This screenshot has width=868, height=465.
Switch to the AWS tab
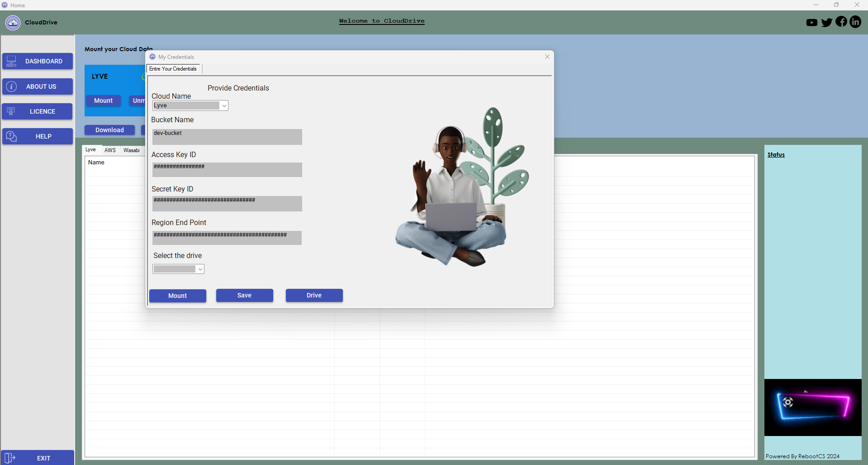(x=110, y=150)
